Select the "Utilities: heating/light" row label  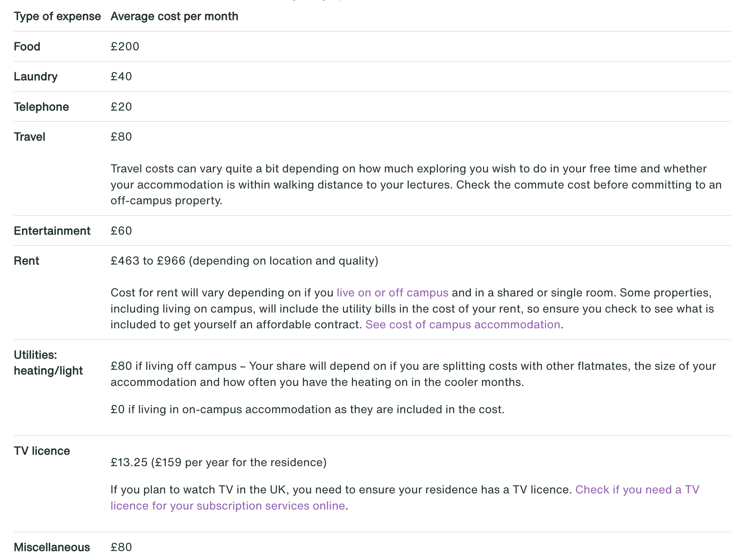[48, 363]
